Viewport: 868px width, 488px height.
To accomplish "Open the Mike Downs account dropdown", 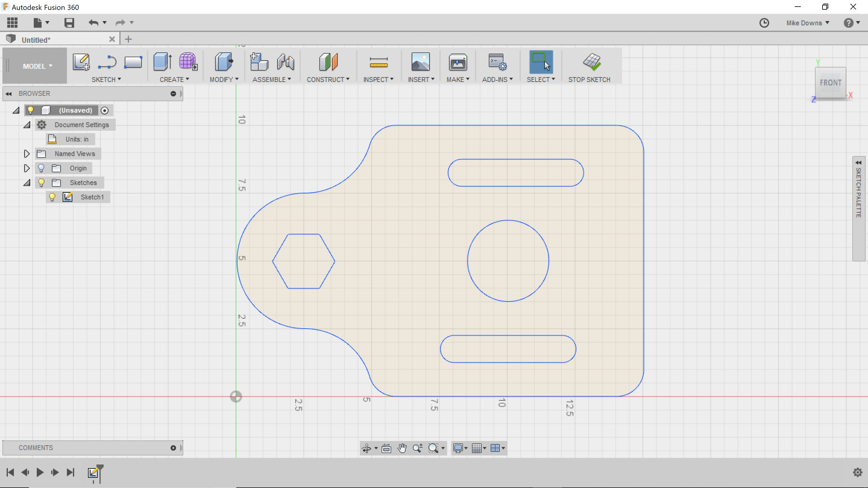I will click(x=807, y=23).
